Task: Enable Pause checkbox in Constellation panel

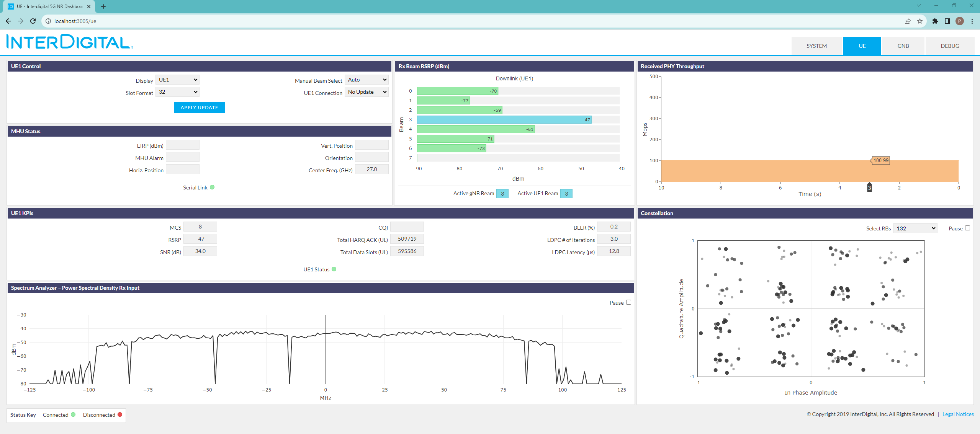Action: click(967, 228)
